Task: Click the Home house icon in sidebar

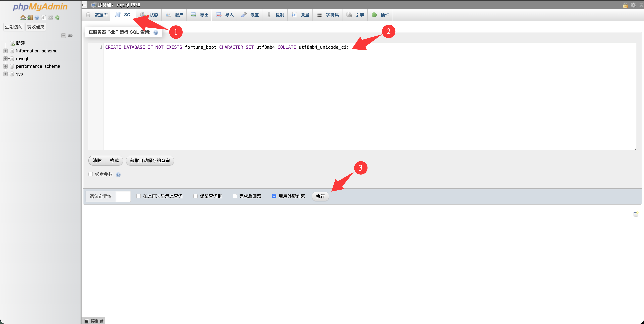Action: coord(23,17)
